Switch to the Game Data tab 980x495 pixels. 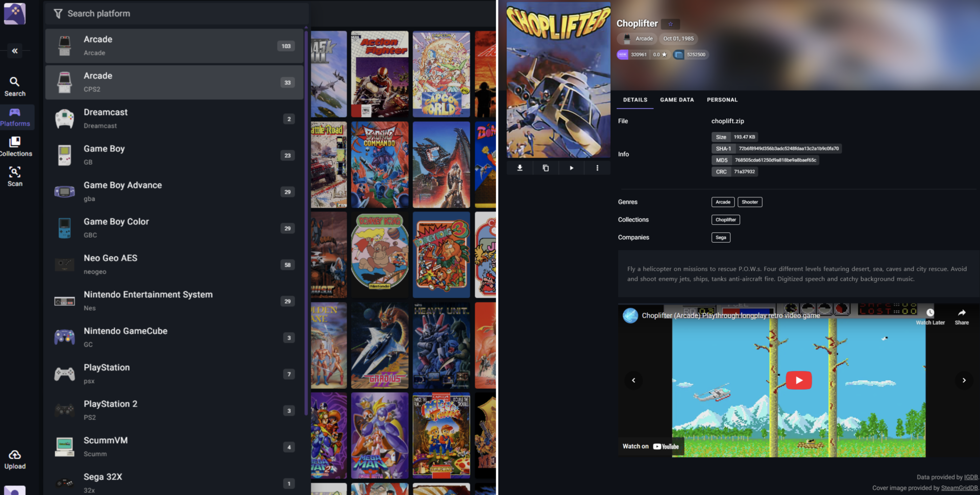click(x=677, y=100)
